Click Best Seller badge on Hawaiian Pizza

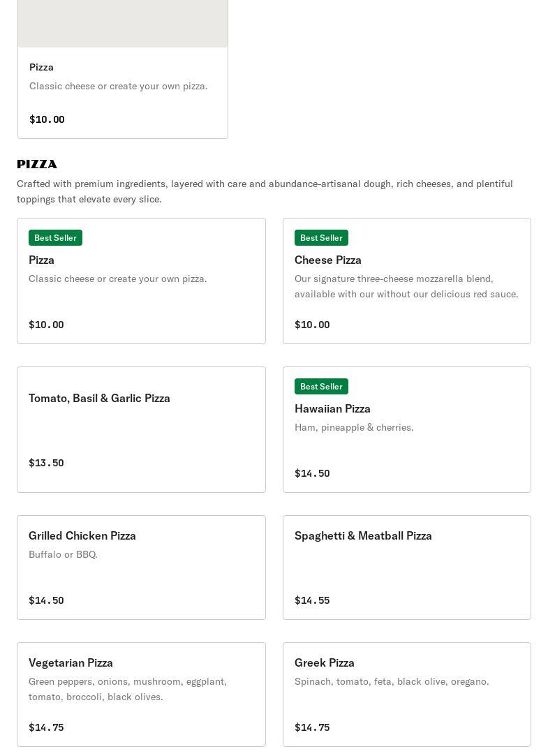pyautogui.click(x=321, y=387)
